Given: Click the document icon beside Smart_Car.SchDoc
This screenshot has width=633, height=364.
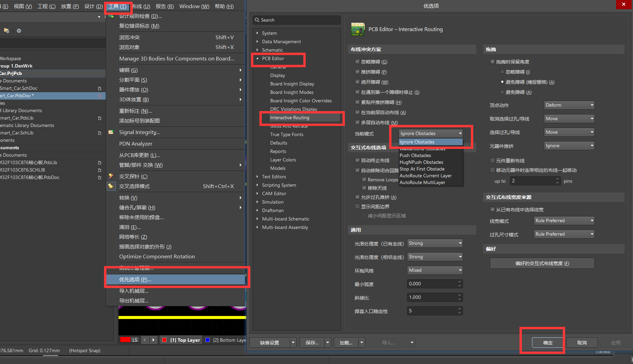Looking at the screenshot, I should 100,88.
